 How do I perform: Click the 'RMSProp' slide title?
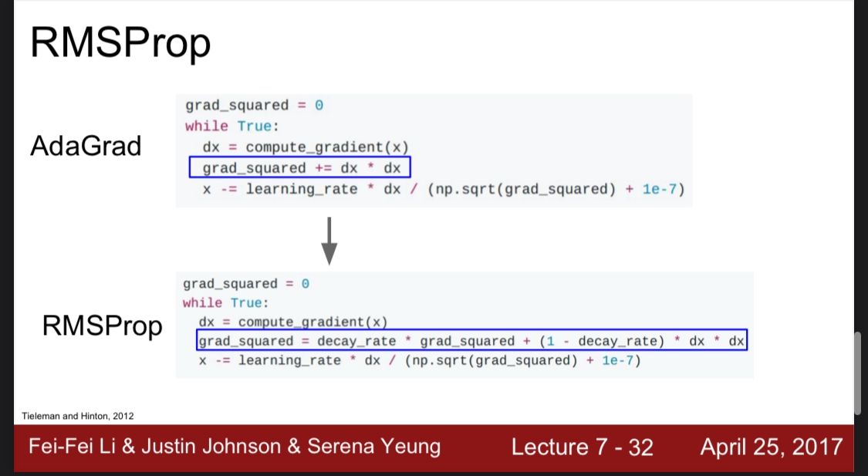(x=120, y=44)
